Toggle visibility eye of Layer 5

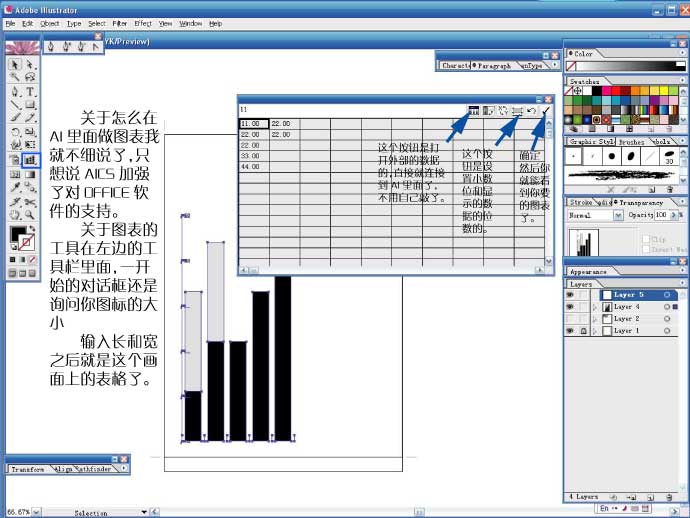coord(570,295)
